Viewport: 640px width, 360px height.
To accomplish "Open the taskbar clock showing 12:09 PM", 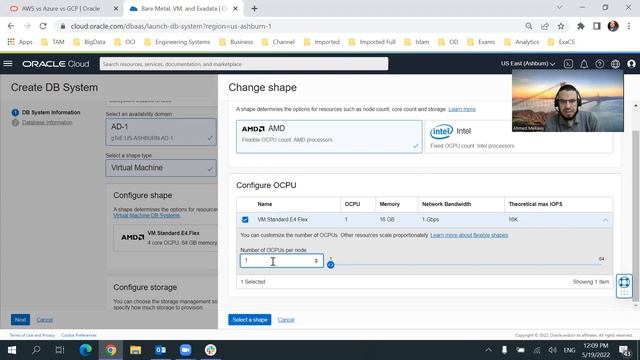I will coord(596,350).
